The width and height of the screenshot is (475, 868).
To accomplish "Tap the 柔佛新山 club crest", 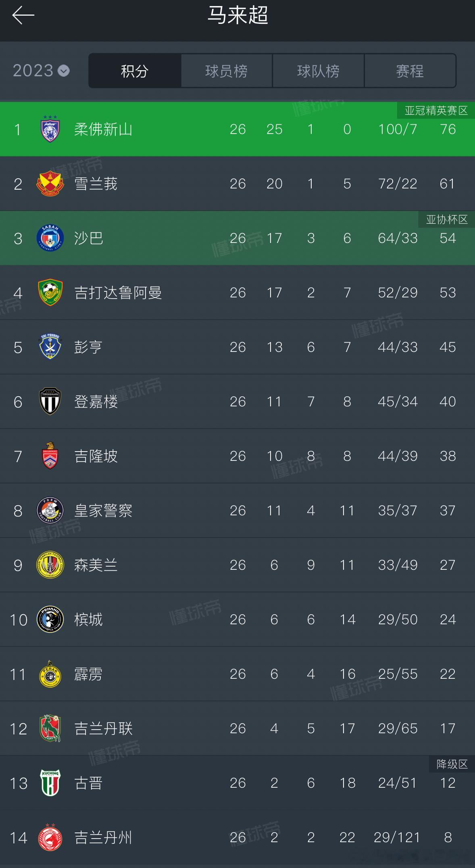I will coord(50,129).
